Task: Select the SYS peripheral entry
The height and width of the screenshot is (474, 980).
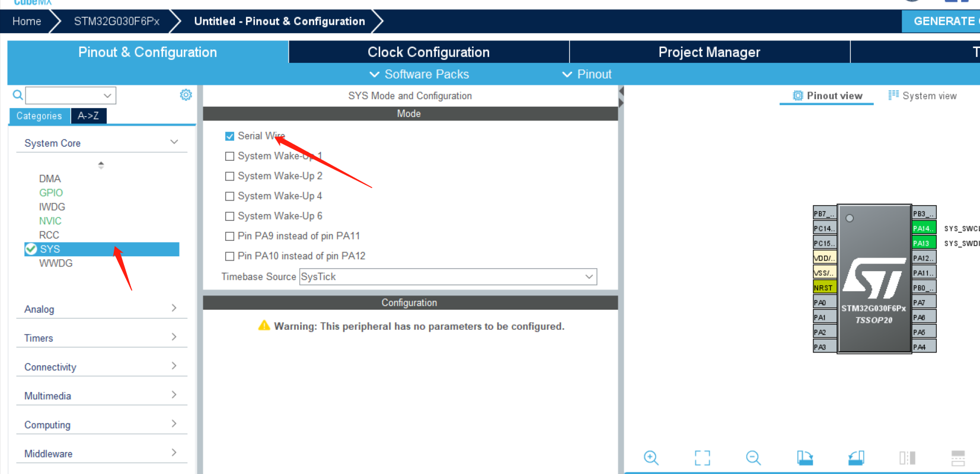Action: click(101, 249)
